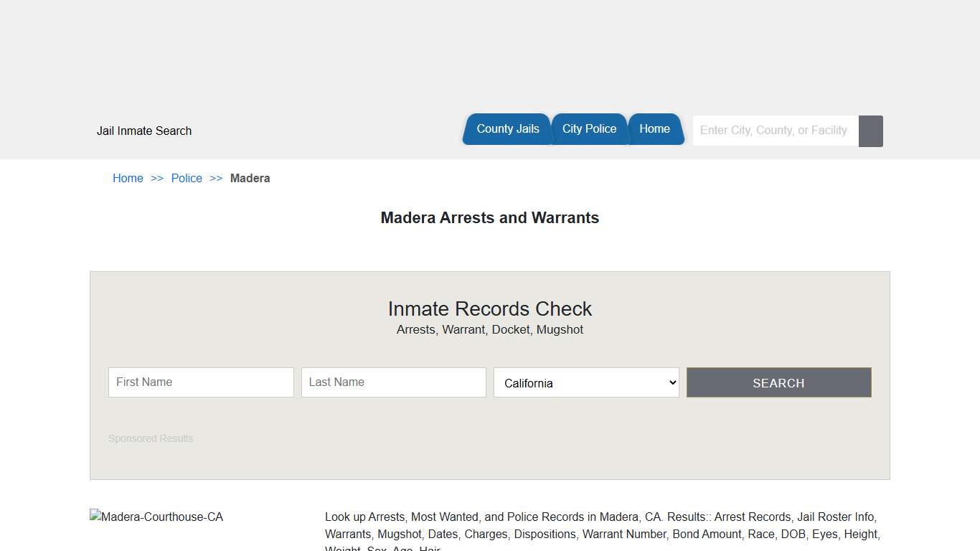Follow the Home breadcrumb link
980x551 pixels.
tap(128, 178)
